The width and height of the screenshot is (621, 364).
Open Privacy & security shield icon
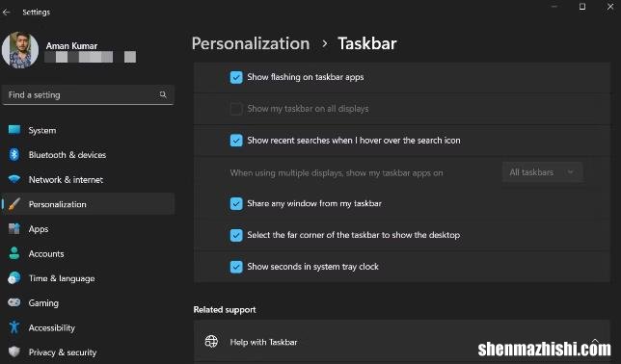click(14, 351)
